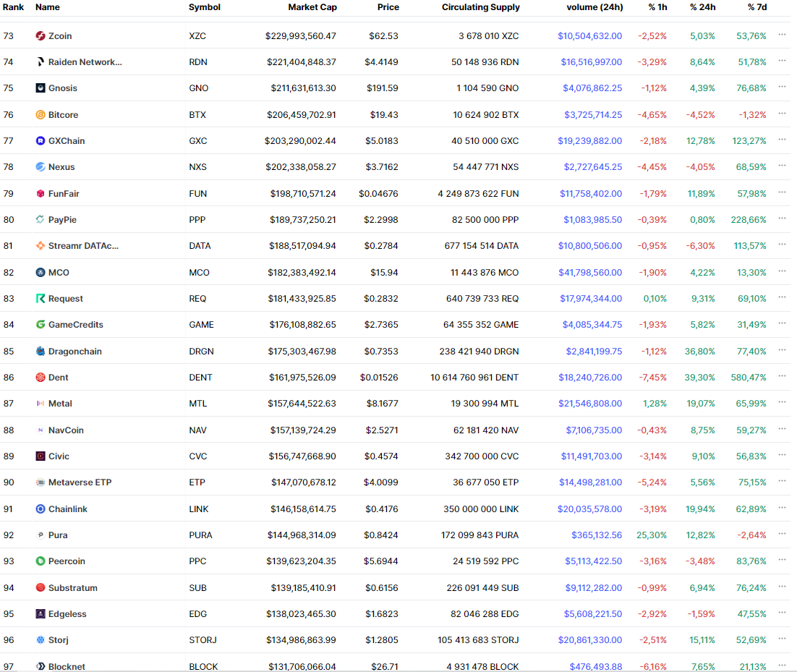Click the GXChain logo icon
The image size is (797, 672).
41,141
